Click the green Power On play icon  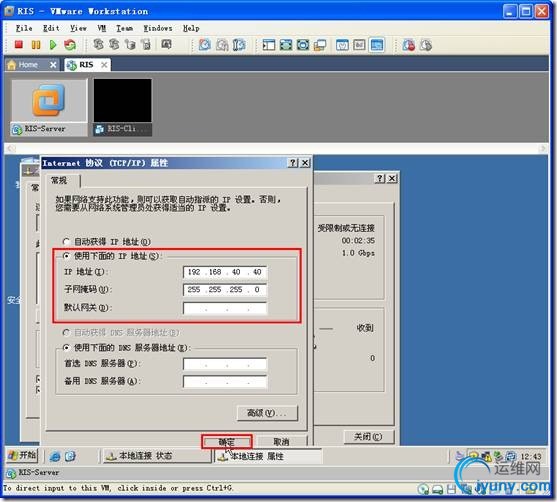pos(53,45)
